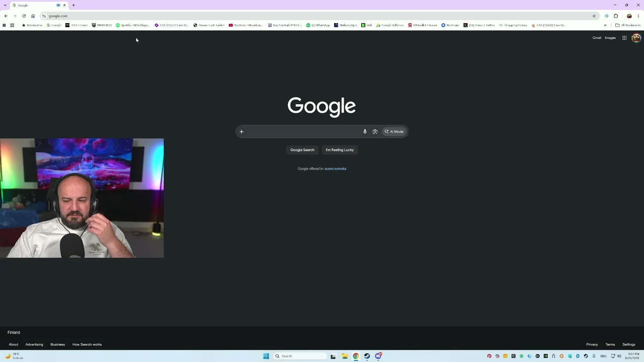Open the tab audio media control icon

606,16
